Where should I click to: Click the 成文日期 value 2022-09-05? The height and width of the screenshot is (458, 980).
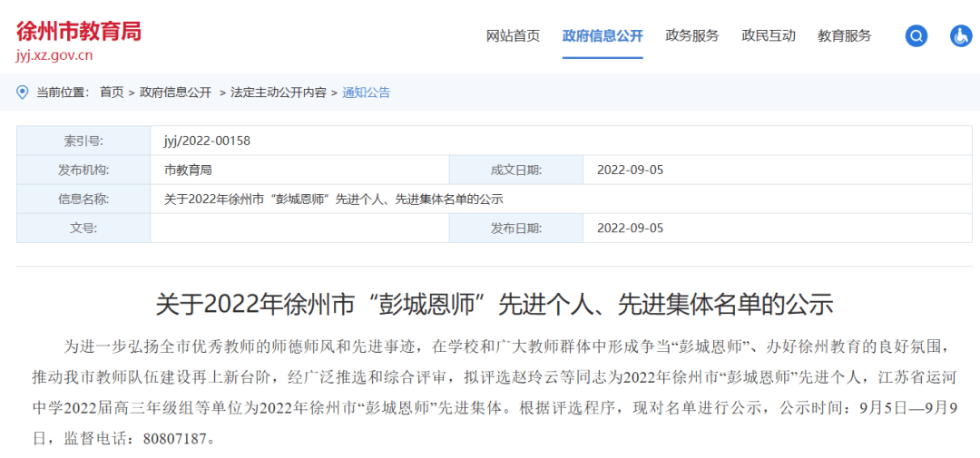tap(630, 170)
